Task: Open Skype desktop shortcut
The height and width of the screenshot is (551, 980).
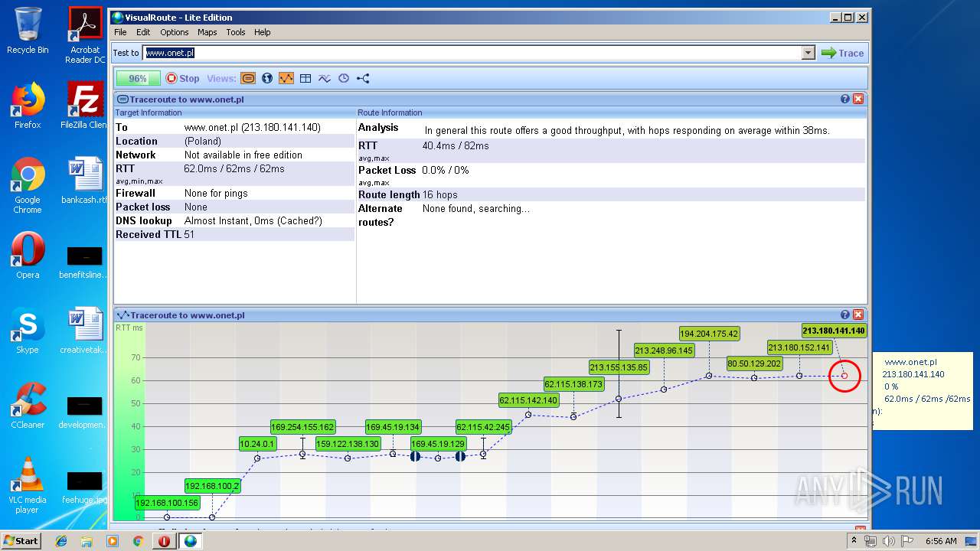Action: [28, 331]
